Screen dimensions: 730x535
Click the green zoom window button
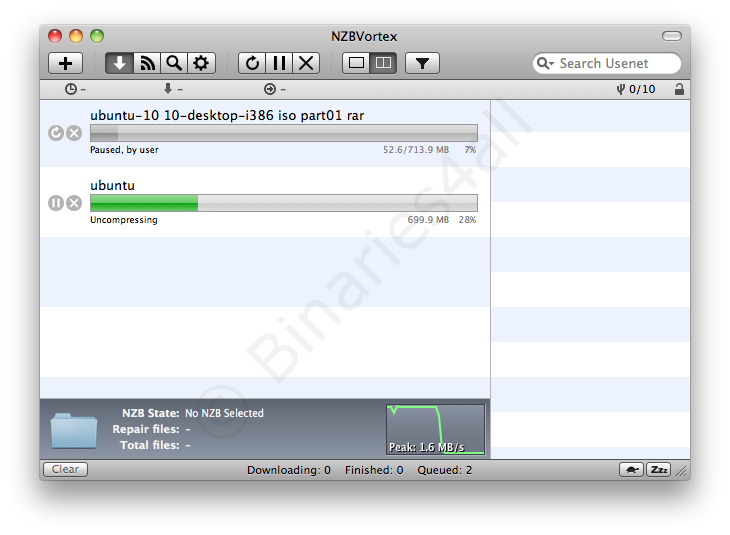pos(97,36)
